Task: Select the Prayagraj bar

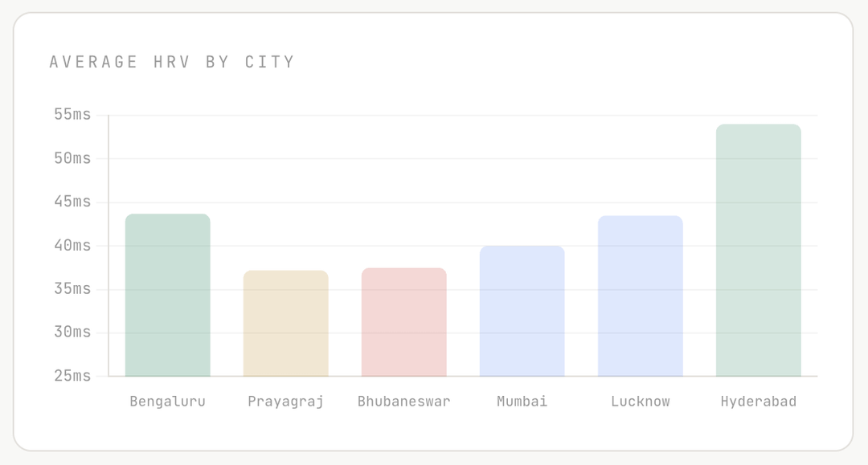Action: [x=285, y=323]
